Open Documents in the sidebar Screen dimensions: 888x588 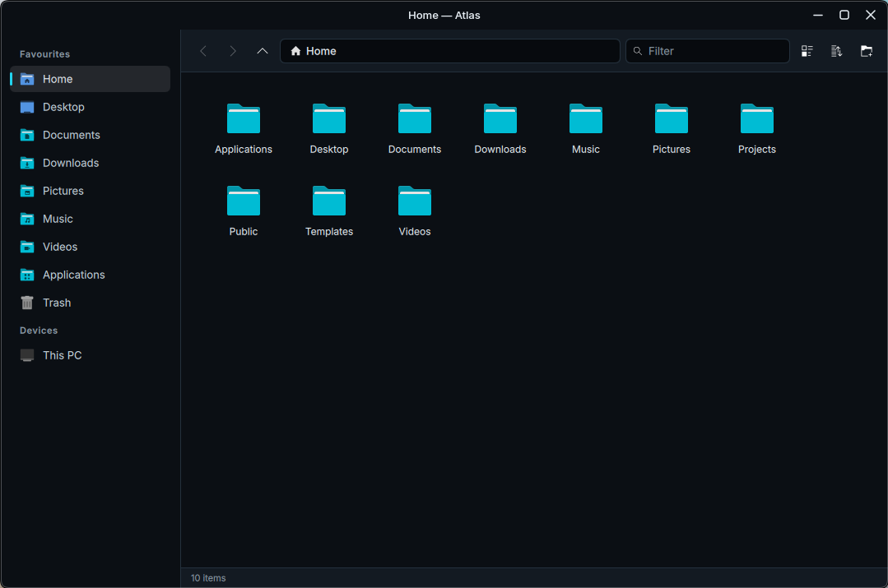[90, 135]
